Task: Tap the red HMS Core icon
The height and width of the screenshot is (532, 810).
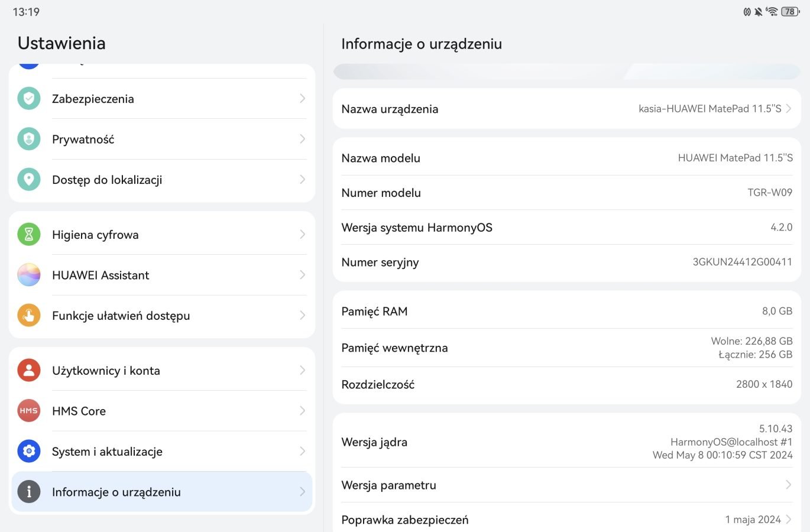Action: tap(29, 411)
